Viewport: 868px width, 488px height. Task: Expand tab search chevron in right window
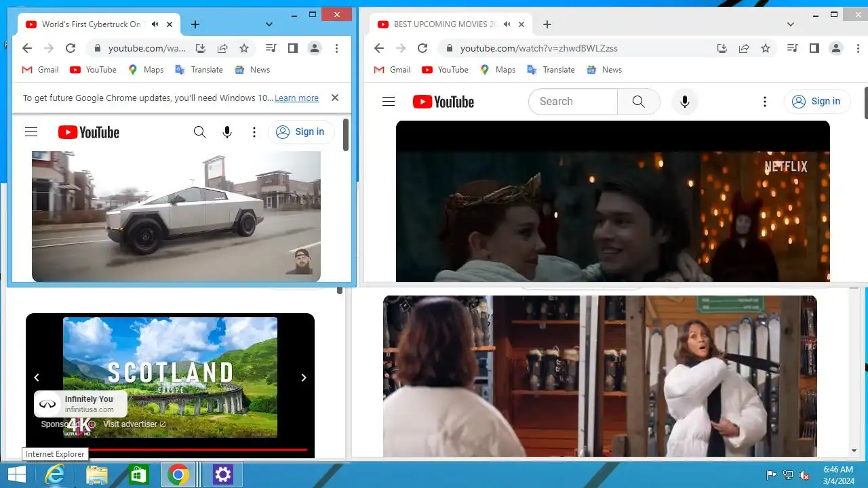pos(791,24)
